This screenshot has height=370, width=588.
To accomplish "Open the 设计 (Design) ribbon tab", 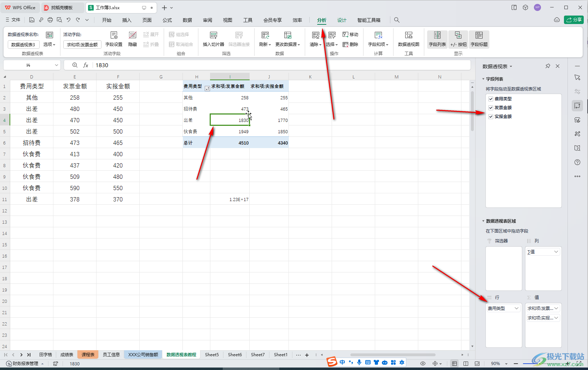I will (342, 20).
